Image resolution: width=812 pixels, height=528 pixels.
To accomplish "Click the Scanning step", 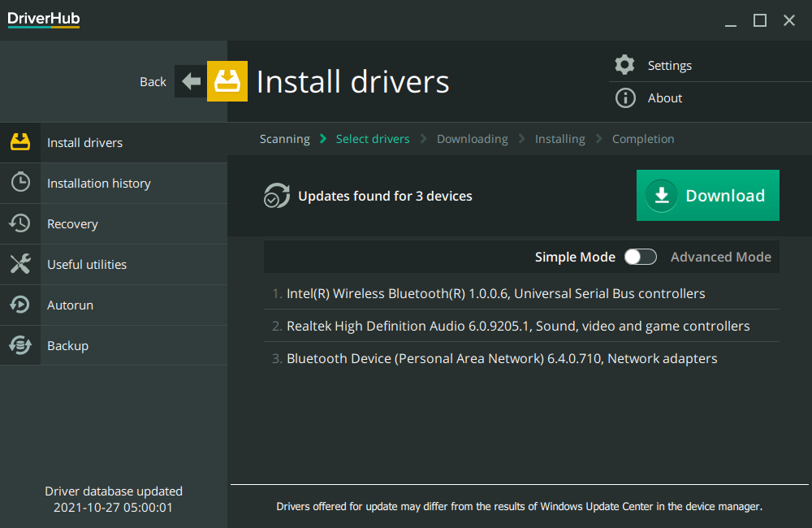I will pos(285,139).
